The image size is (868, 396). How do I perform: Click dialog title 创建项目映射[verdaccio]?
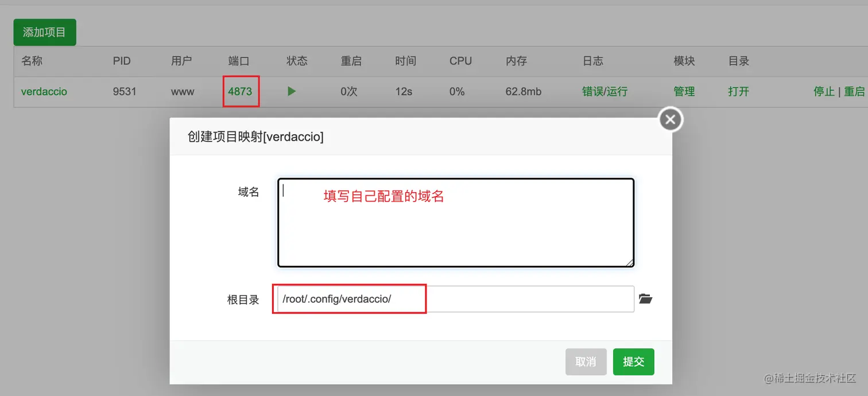(x=256, y=137)
